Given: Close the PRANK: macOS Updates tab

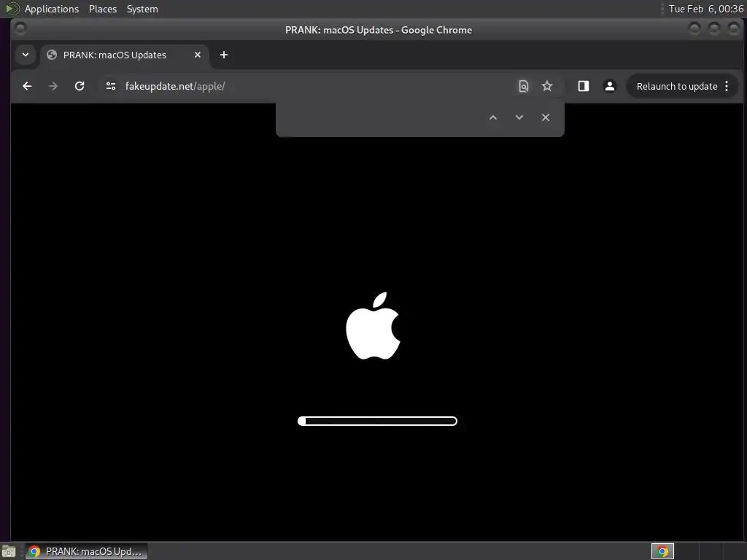Looking at the screenshot, I should click(198, 55).
